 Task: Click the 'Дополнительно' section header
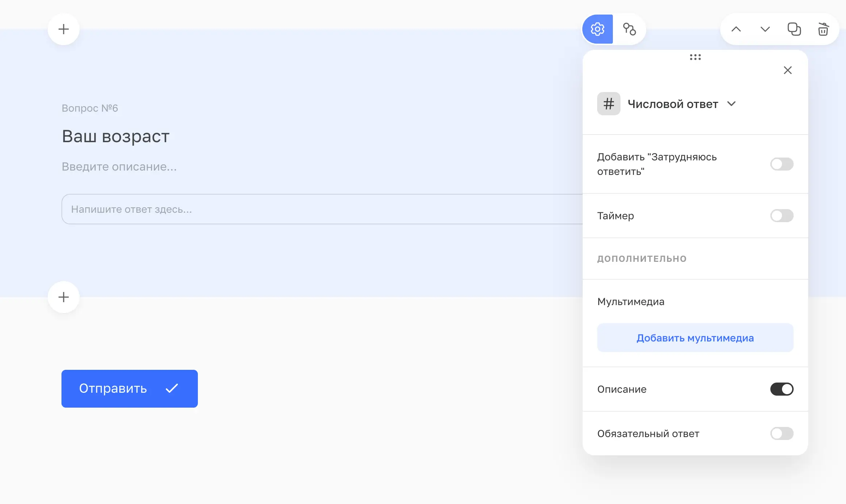pyautogui.click(x=642, y=259)
